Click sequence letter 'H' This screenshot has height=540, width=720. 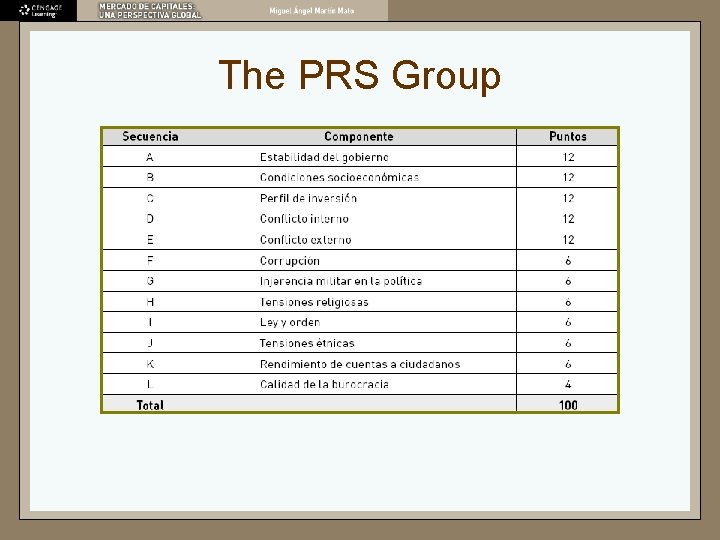tap(150, 302)
